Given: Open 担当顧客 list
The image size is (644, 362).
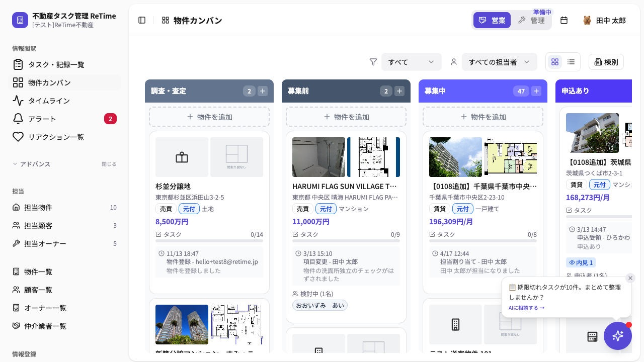Looking at the screenshot, I should coord(64,225).
